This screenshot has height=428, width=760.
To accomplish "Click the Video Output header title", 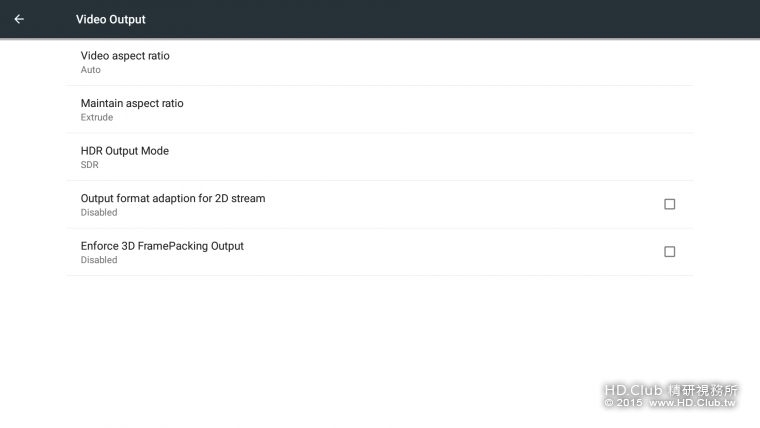I will [x=110, y=19].
